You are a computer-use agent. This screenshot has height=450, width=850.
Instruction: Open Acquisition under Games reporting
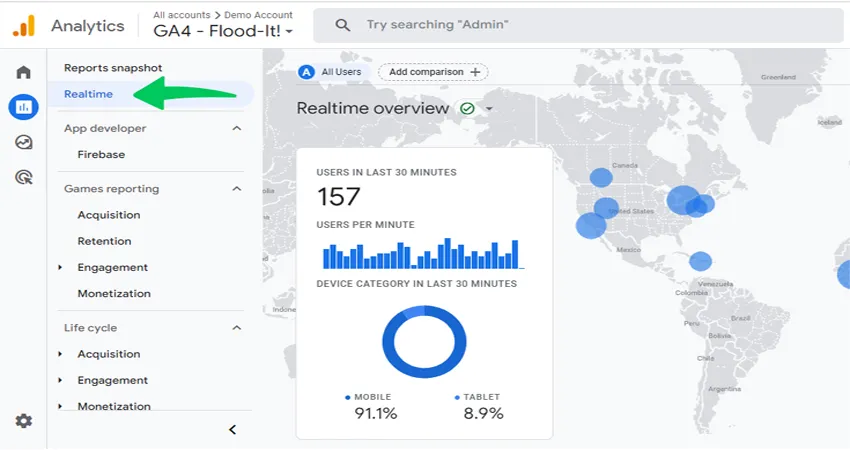pos(109,215)
